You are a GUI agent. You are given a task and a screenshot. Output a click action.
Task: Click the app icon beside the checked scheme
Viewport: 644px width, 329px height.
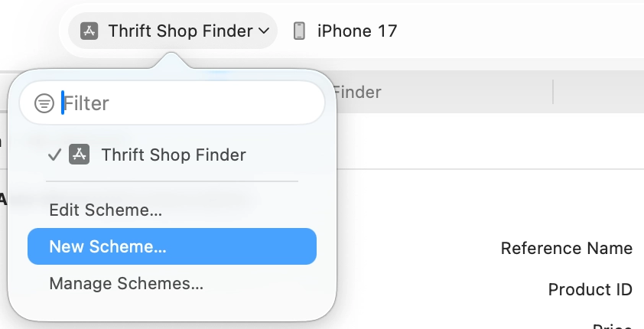pos(79,155)
